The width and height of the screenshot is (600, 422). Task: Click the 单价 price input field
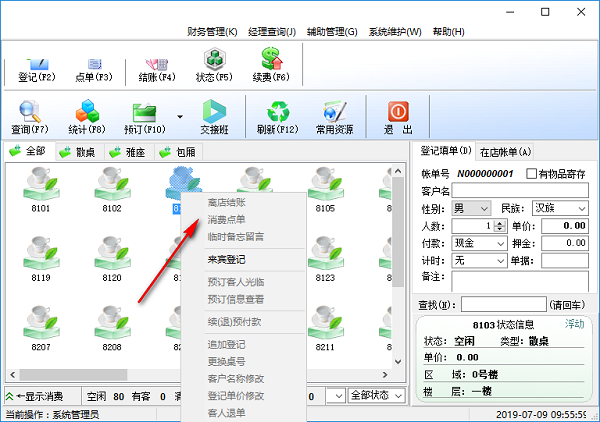click(x=565, y=226)
